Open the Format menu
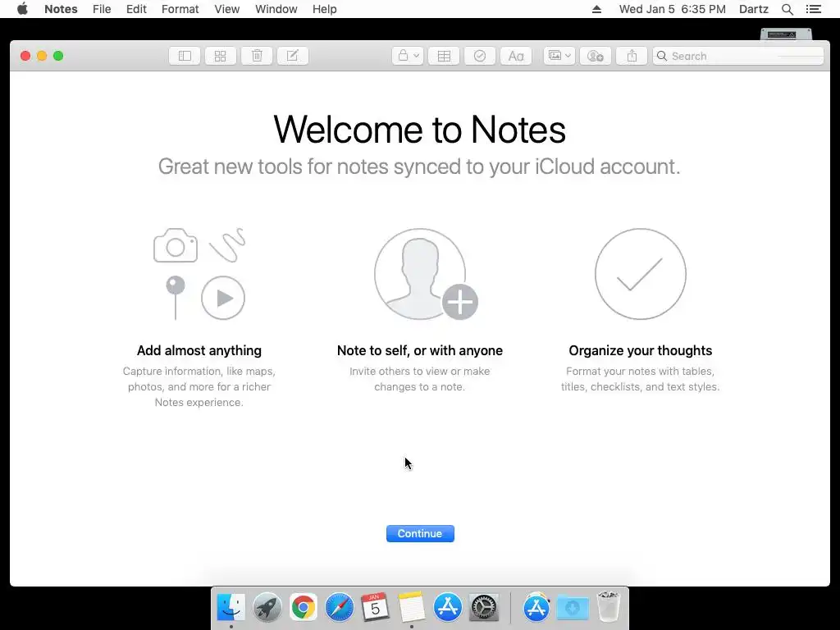Image resolution: width=840 pixels, height=630 pixels. (x=180, y=9)
